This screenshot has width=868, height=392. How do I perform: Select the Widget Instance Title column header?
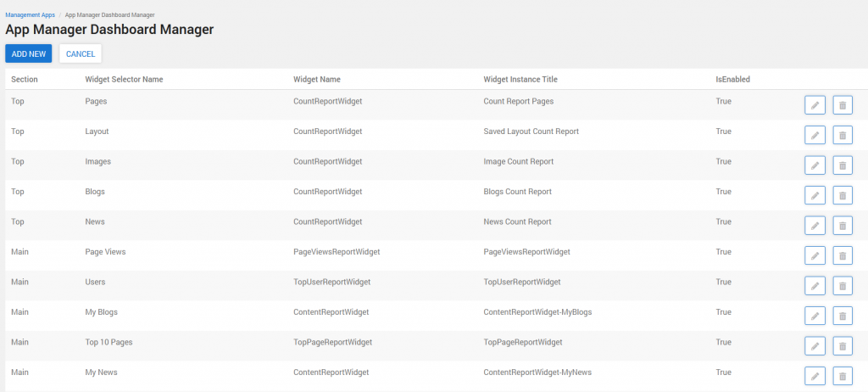[x=520, y=80]
